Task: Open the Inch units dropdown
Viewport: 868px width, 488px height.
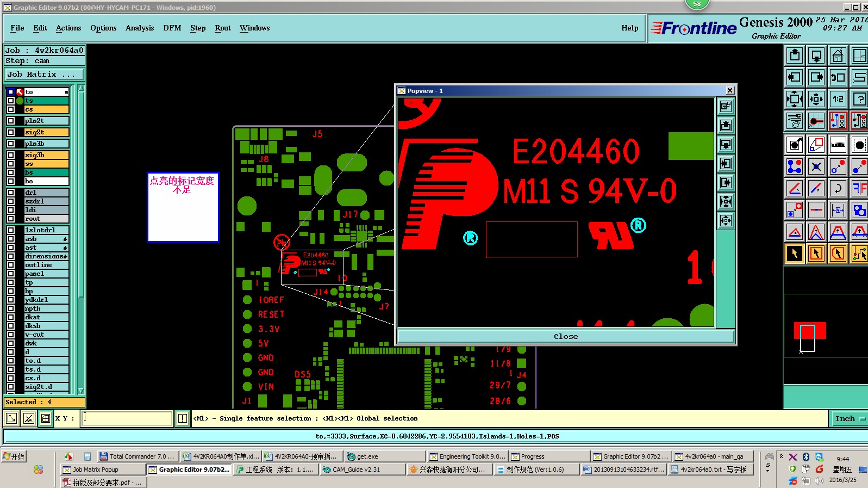Action: [849, 418]
